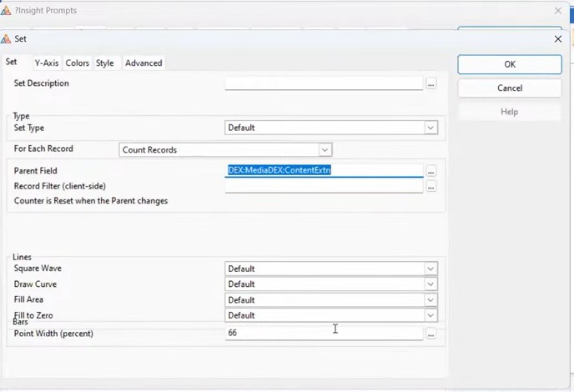
Task: Close the Set dialog window
Action: (x=558, y=39)
